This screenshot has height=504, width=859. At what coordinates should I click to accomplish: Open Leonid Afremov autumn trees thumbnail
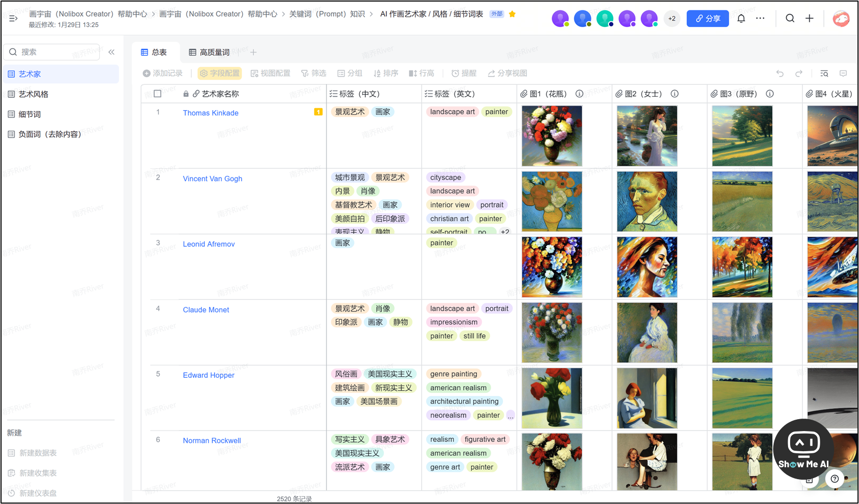click(742, 267)
